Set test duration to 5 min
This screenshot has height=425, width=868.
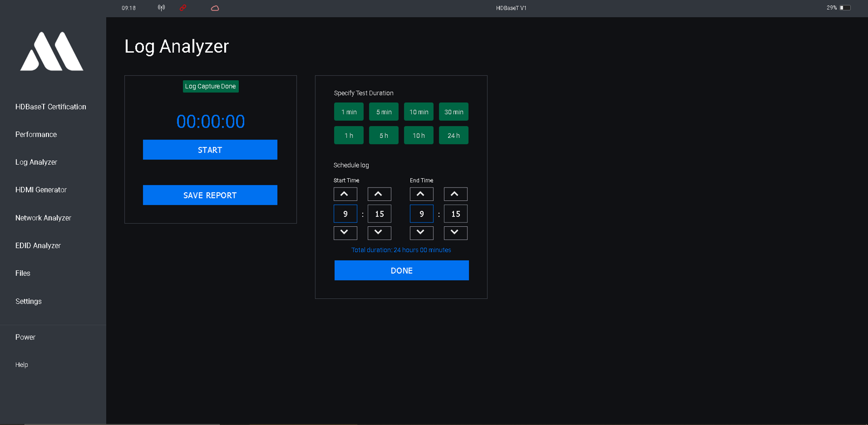[x=384, y=112]
